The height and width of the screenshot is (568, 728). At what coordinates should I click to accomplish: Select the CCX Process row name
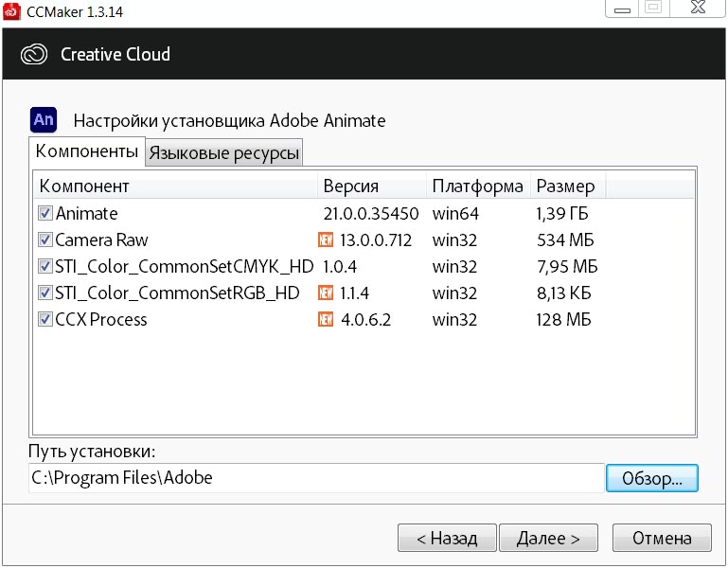point(101,320)
